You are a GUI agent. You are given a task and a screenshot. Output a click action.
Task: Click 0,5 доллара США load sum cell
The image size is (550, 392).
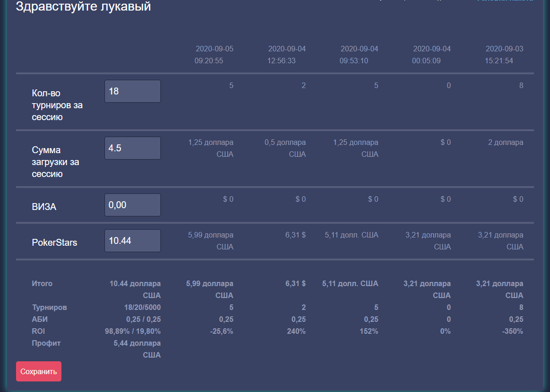285,148
